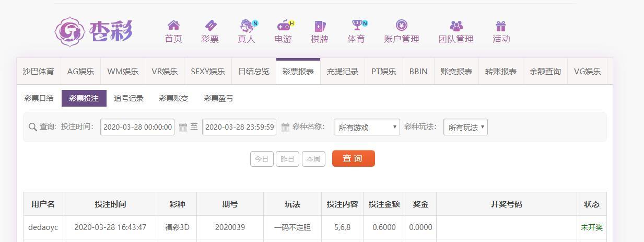644x242 pixels.
Task: Switch to the 账变报表 tab
Action: 456,71
